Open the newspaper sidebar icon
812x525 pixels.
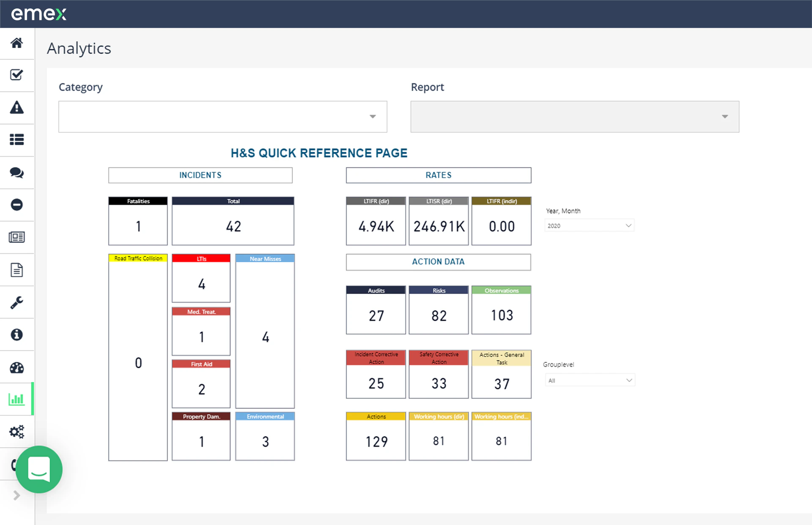17,237
